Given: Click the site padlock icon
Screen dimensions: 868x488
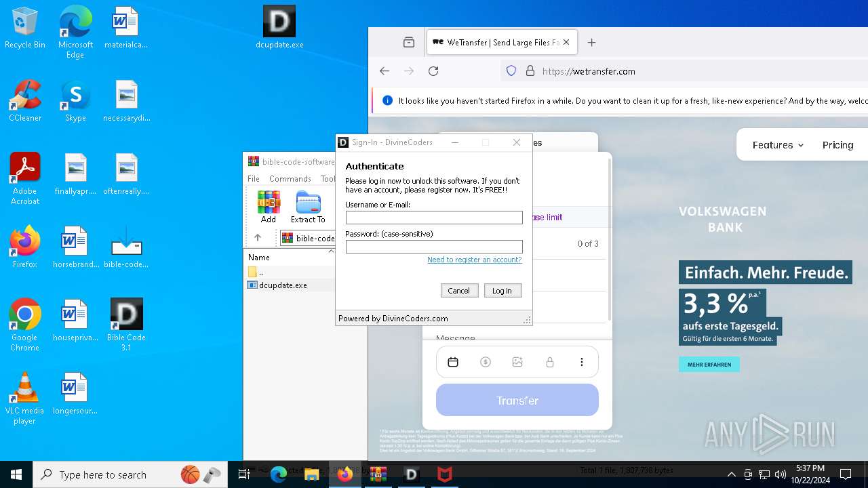Looking at the screenshot, I should click(x=530, y=71).
